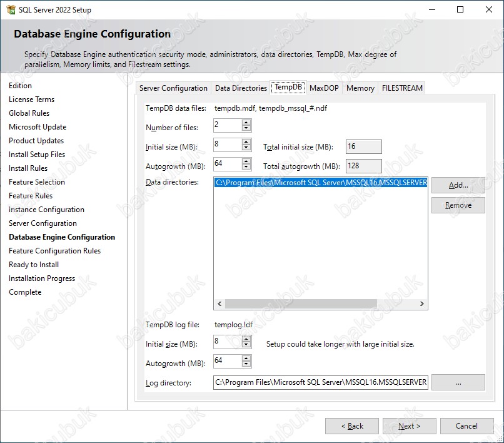The height and width of the screenshot is (443, 504).
Task: Decrease the Number of files spinner
Action: pos(246,128)
